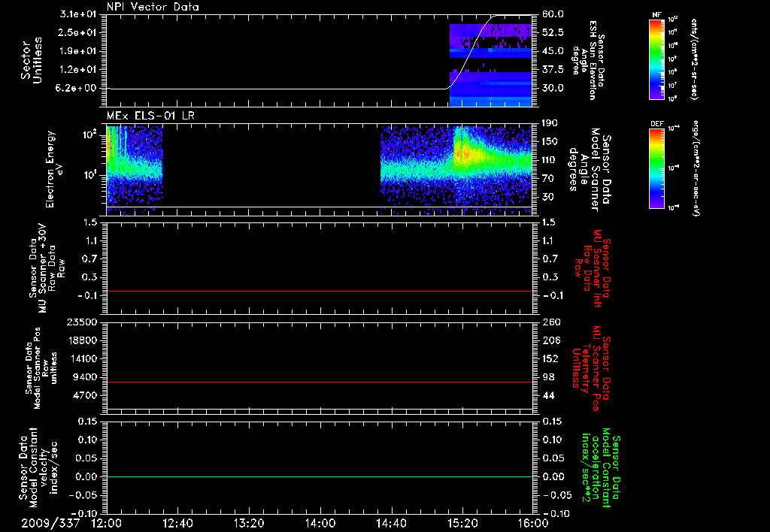Viewport: 770px width, 532px height.
Task: Select the 'NPI Vector Data' panel title
Action: [x=153, y=7]
